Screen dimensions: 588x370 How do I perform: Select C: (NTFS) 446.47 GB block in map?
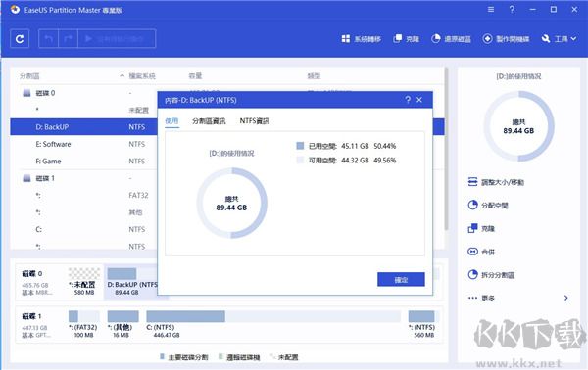(x=273, y=324)
